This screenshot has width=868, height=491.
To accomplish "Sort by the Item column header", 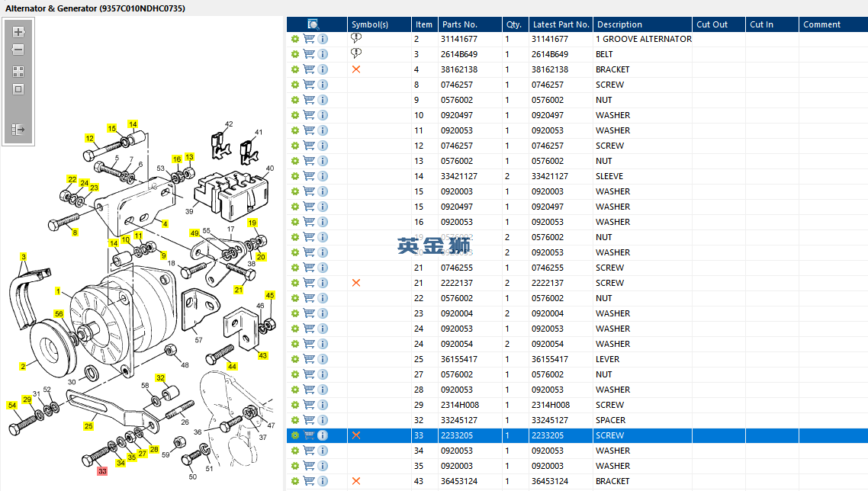I will pos(424,24).
